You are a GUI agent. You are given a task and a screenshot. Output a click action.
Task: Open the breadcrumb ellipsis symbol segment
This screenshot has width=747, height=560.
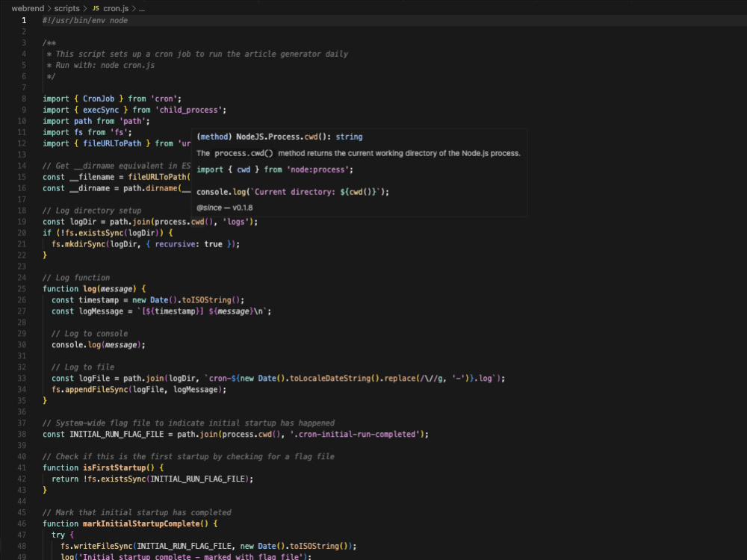pos(141,8)
